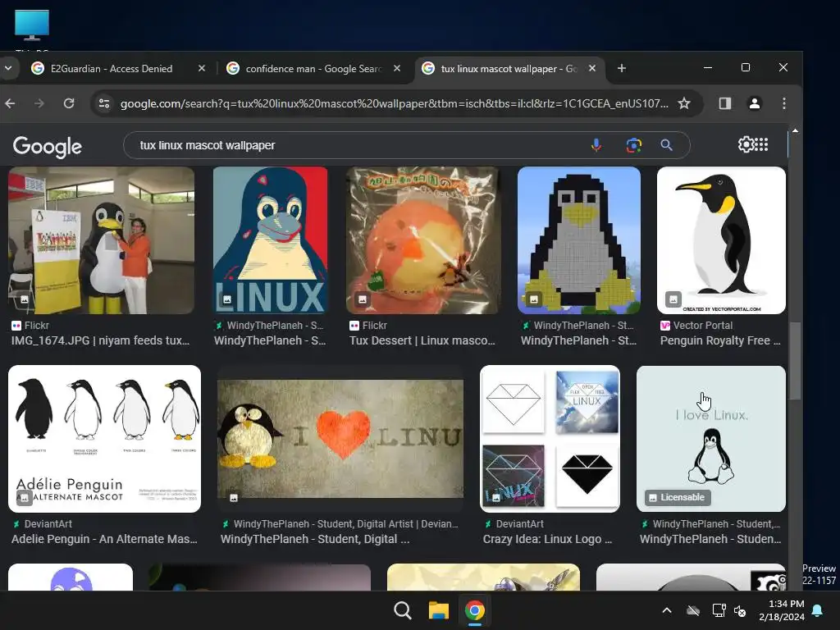Image resolution: width=840 pixels, height=630 pixels.
Task: Click the muted volume tray icon
Action: coord(740,610)
